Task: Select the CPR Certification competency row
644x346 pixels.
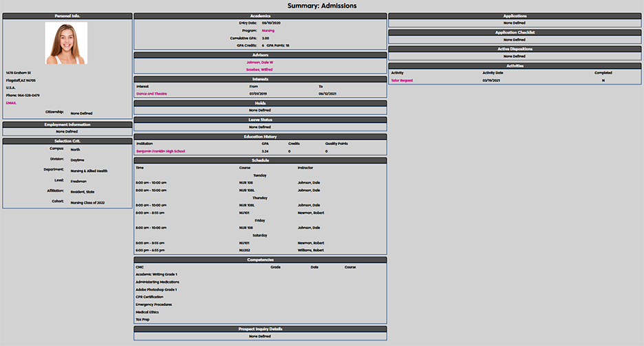Action: coord(150,296)
